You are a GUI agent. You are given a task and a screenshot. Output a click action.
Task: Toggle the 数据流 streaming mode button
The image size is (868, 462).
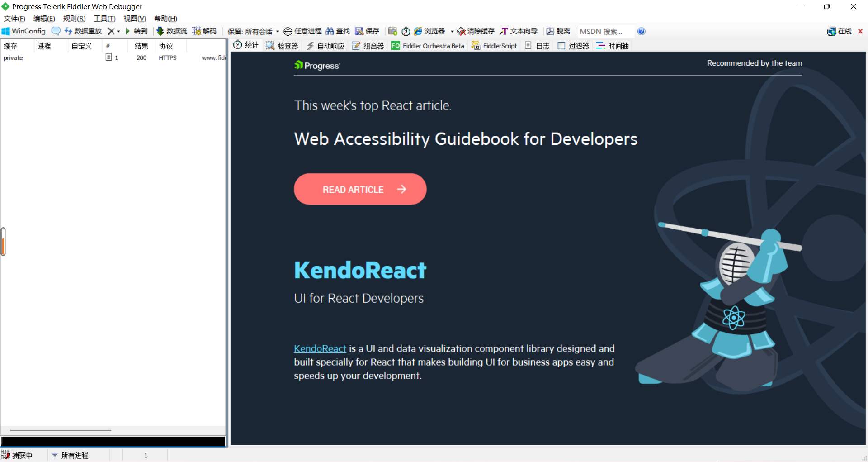pyautogui.click(x=172, y=31)
